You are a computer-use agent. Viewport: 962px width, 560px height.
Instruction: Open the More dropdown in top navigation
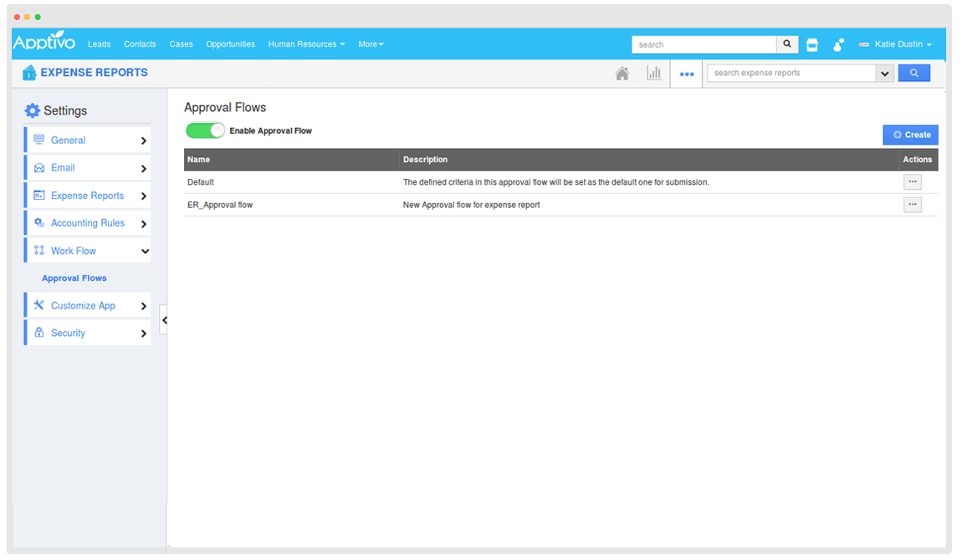point(371,44)
